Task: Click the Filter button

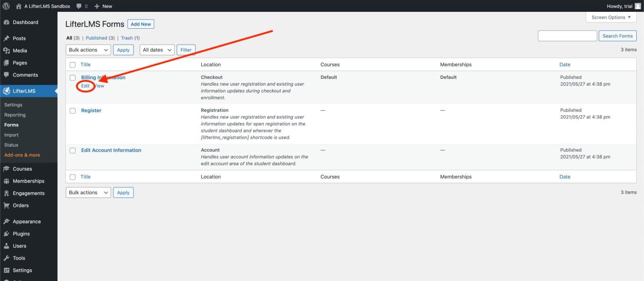Action: point(186,50)
